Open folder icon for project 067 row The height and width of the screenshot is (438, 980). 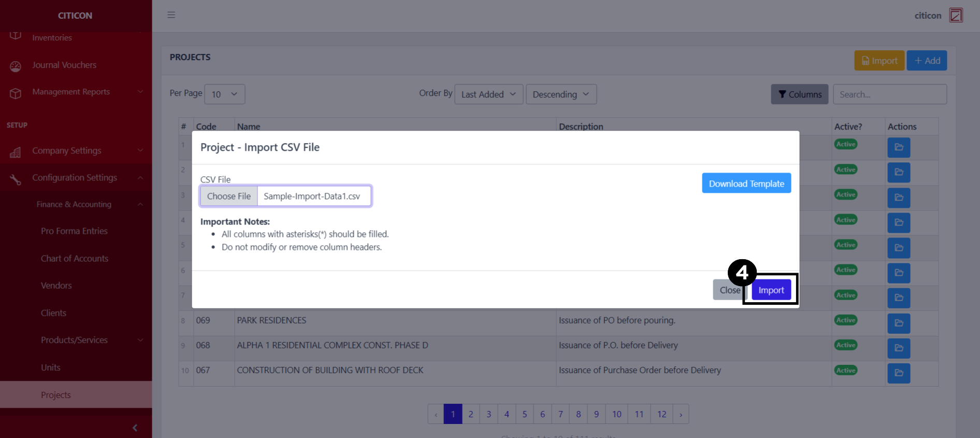coord(898,373)
